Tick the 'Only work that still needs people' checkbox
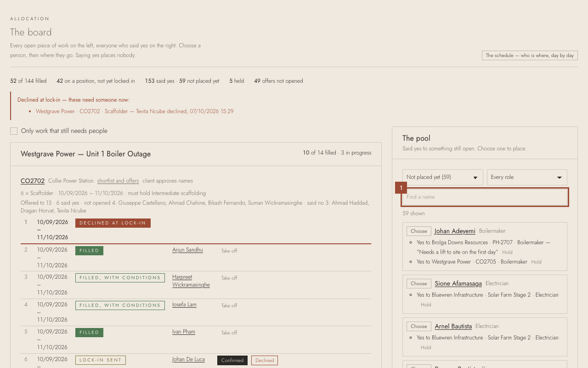Screen dimensions: 588x368 [x=14, y=131]
